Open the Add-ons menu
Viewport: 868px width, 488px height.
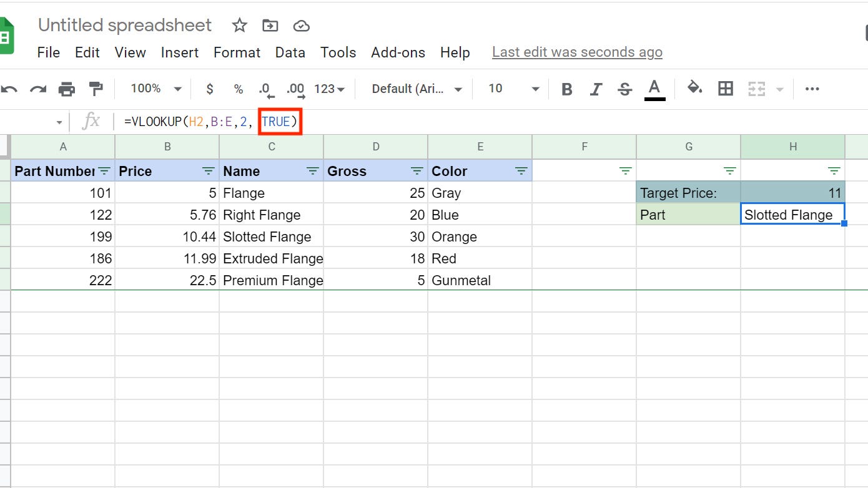pyautogui.click(x=398, y=52)
